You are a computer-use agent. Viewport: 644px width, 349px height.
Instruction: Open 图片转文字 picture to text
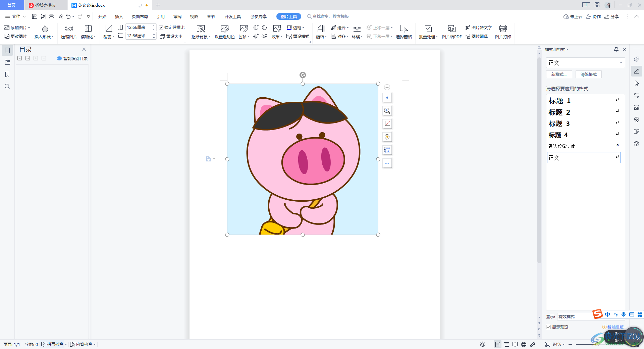coord(478,28)
